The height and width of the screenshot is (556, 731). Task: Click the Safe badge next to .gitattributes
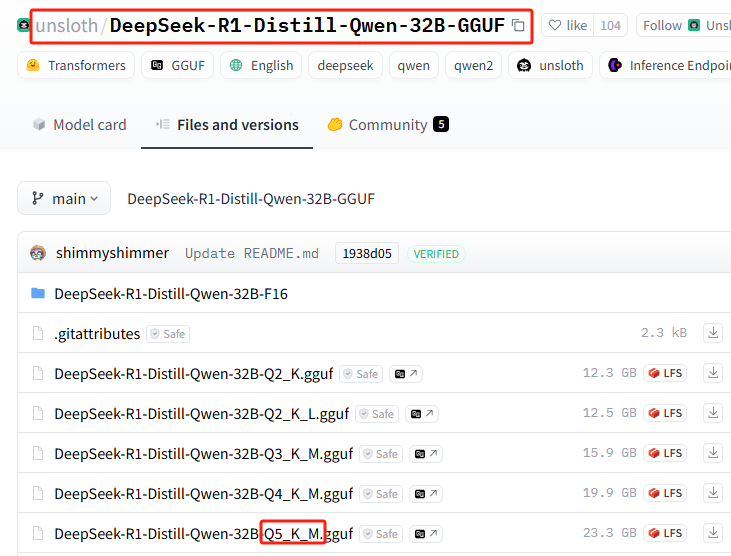pyautogui.click(x=168, y=334)
